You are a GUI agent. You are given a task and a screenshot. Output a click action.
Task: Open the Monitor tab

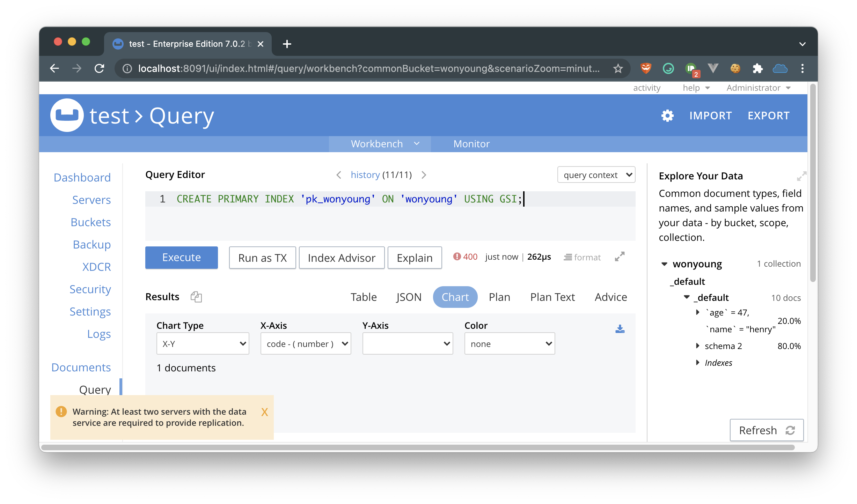click(471, 144)
